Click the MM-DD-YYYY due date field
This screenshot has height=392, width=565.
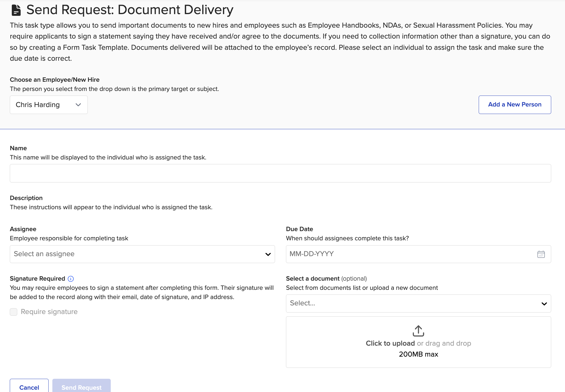403,254
